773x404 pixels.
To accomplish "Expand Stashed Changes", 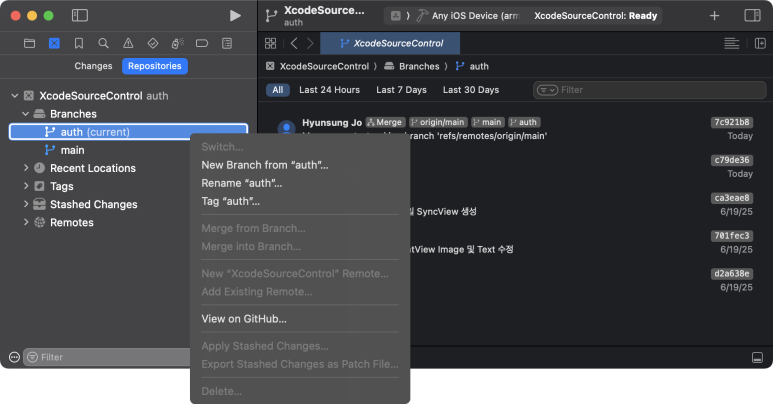I will pyautogui.click(x=26, y=204).
